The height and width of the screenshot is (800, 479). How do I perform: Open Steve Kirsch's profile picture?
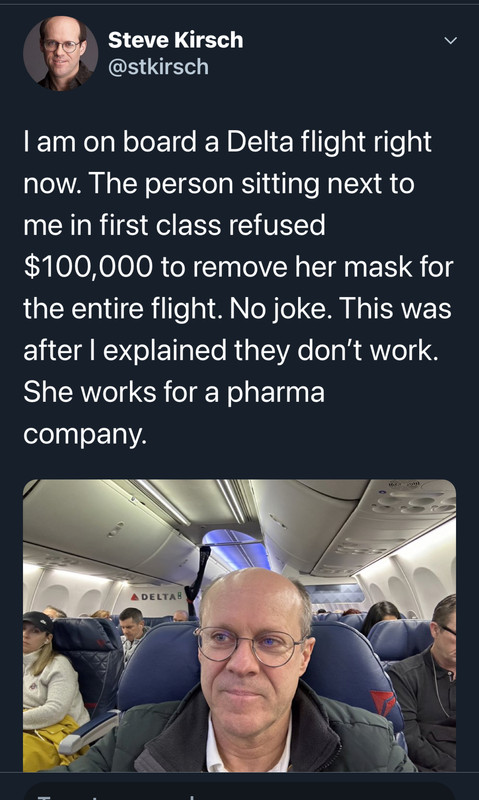point(61,53)
